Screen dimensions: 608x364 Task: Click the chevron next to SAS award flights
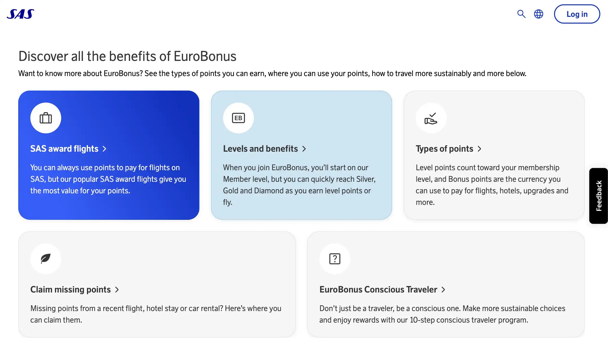pyautogui.click(x=105, y=149)
